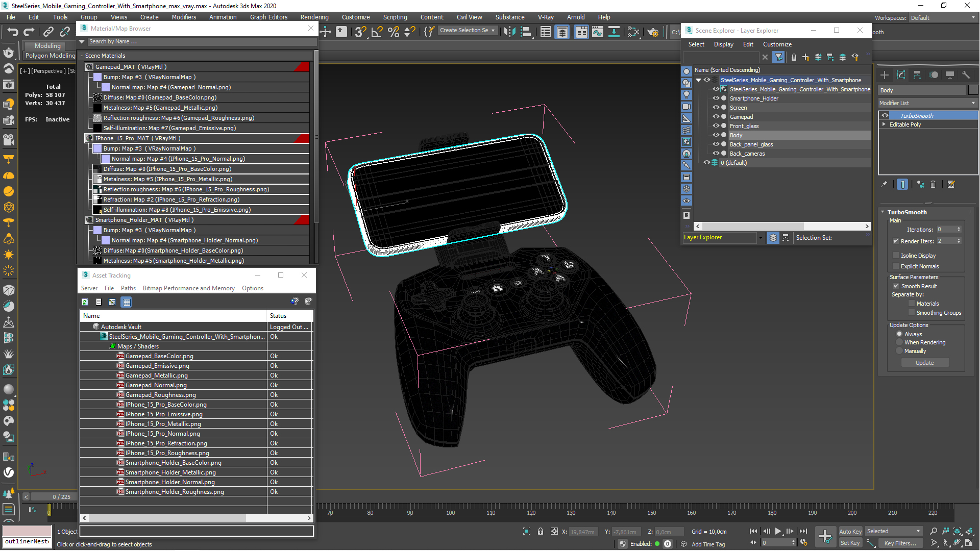Switch Asset Tracking to table view

point(127,302)
